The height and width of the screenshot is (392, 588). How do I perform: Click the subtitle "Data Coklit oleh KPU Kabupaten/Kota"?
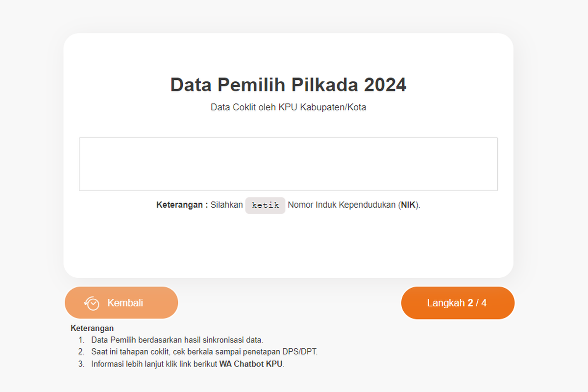click(288, 107)
